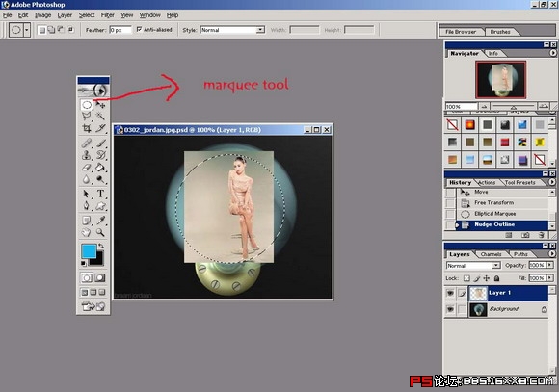Image resolution: width=559 pixels, height=392 pixels.
Task: Select the Type tool
Action: coord(101,194)
